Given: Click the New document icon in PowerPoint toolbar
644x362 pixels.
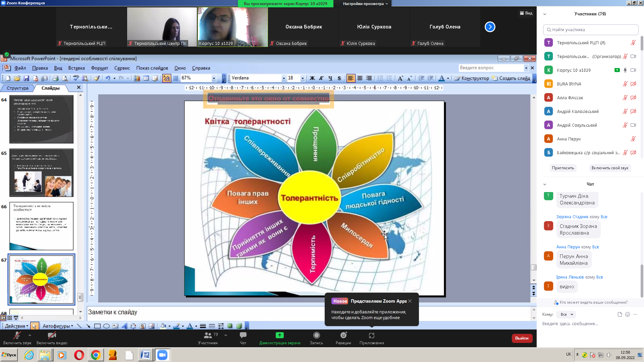Looking at the screenshot, I should coord(8,78).
